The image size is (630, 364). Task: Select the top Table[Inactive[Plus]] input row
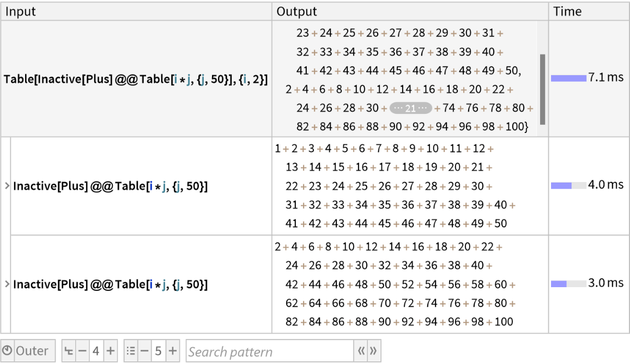coord(136,79)
